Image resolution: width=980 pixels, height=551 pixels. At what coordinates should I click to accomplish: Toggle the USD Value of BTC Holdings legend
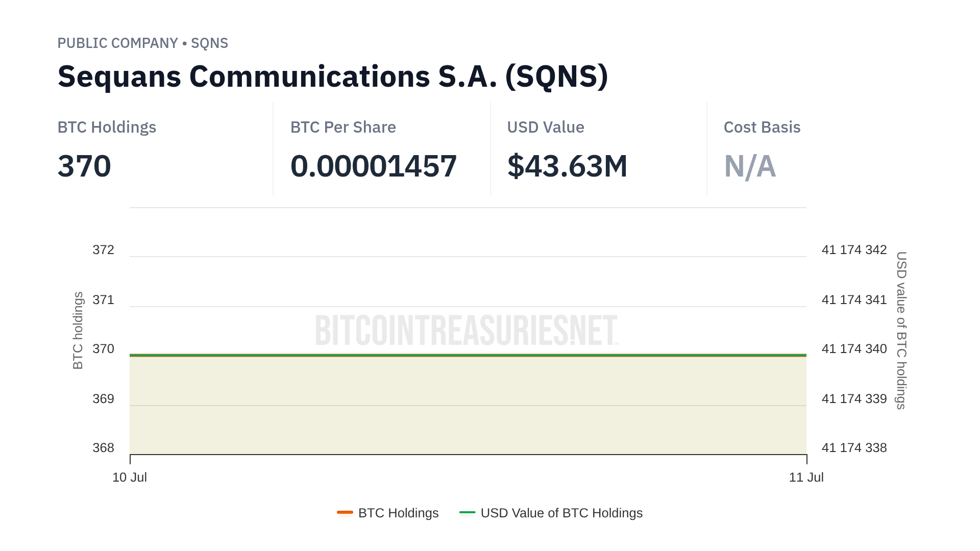pos(561,513)
